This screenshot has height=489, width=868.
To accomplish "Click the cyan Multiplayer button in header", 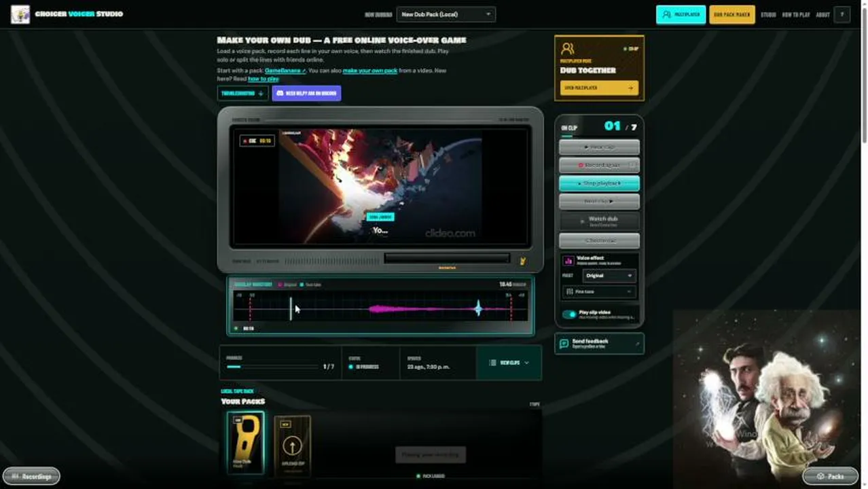I will click(681, 14).
